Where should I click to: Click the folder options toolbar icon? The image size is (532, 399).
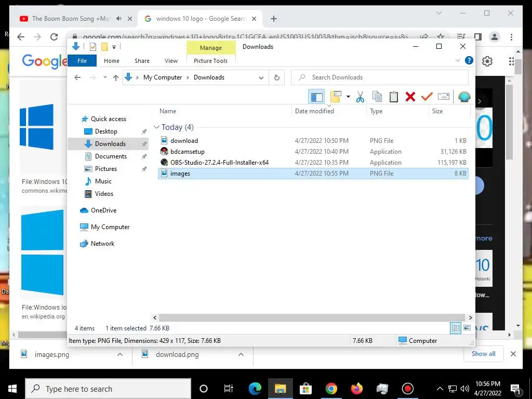click(x=335, y=97)
